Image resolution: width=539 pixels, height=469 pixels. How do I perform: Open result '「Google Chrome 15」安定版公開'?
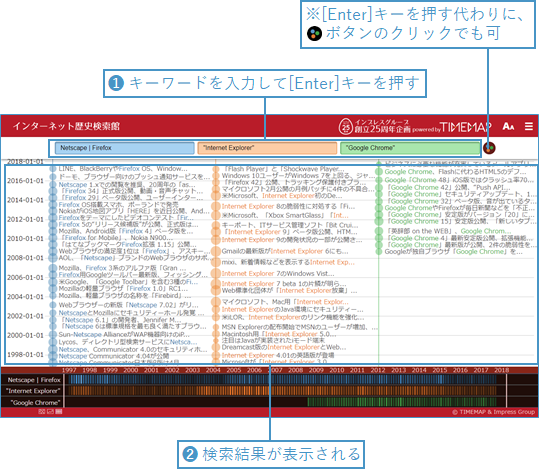461,221
